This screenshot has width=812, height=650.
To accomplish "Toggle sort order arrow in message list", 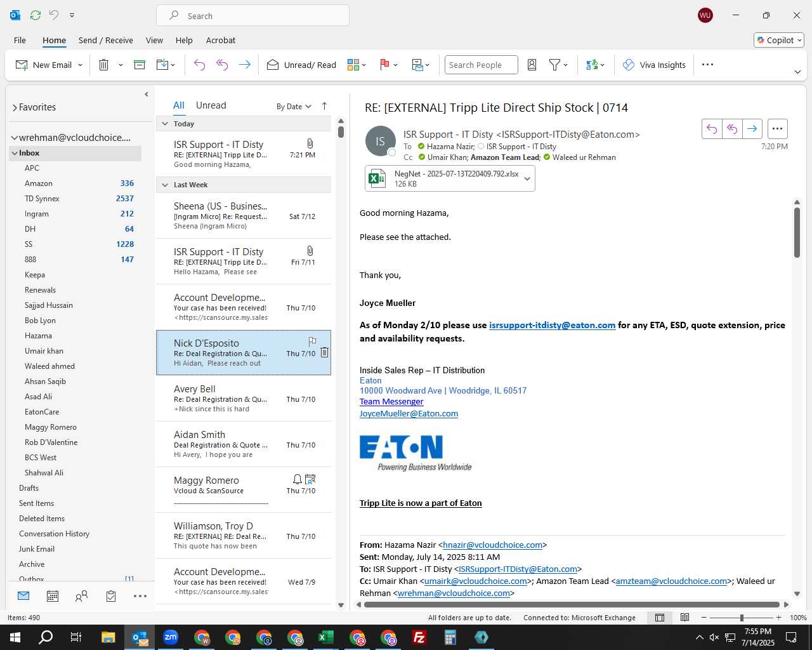I will tap(324, 106).
